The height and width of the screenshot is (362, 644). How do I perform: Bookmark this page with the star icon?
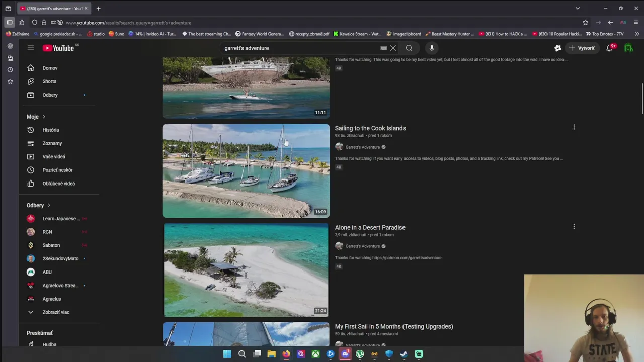(x=585, y=23)
